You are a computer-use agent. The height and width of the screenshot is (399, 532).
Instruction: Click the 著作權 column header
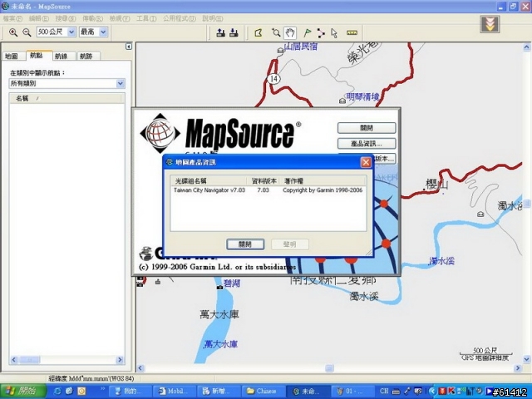tap(323, 181)
